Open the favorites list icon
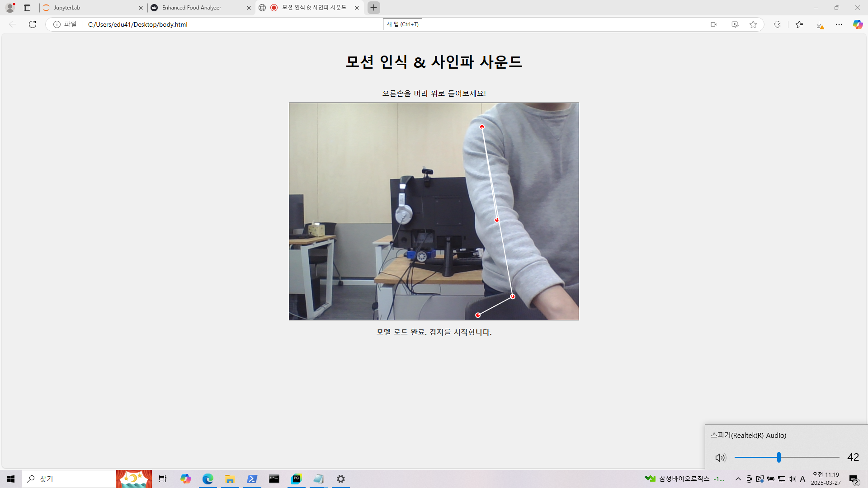 pyautogui.click(x=799, y=24)
